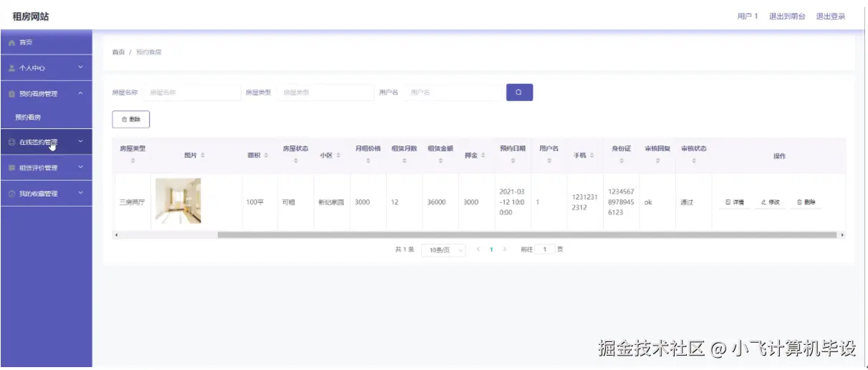Focus the 用户名 search field
Viewport: 868px width, 370px height.
(x=453, y=92)
